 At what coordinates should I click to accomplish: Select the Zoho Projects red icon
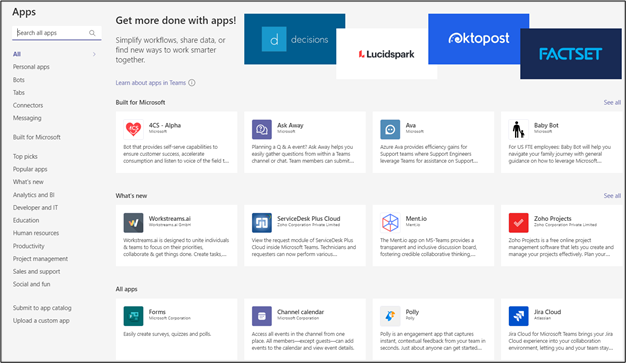coord(518,222)
